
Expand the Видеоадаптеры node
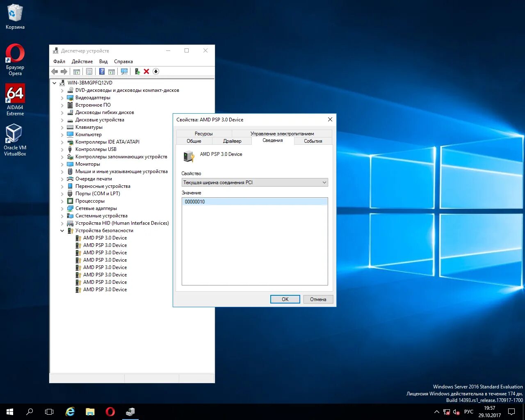point(62,98)
